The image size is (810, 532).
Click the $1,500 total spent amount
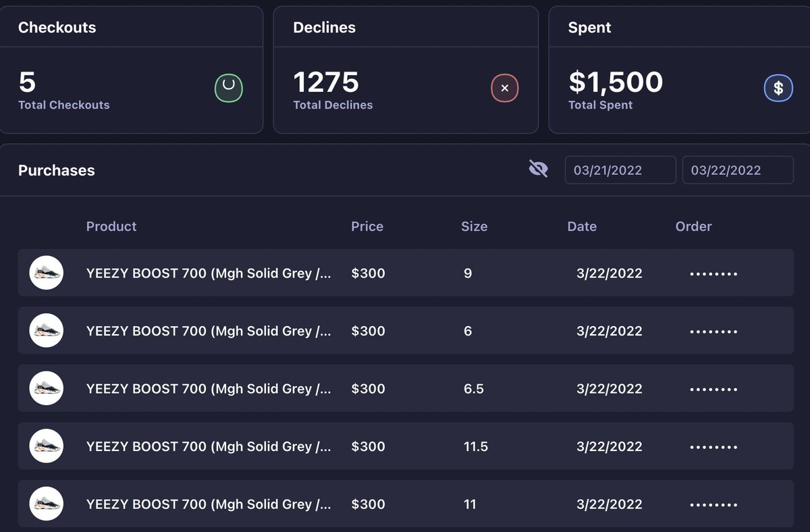point(616,82)
